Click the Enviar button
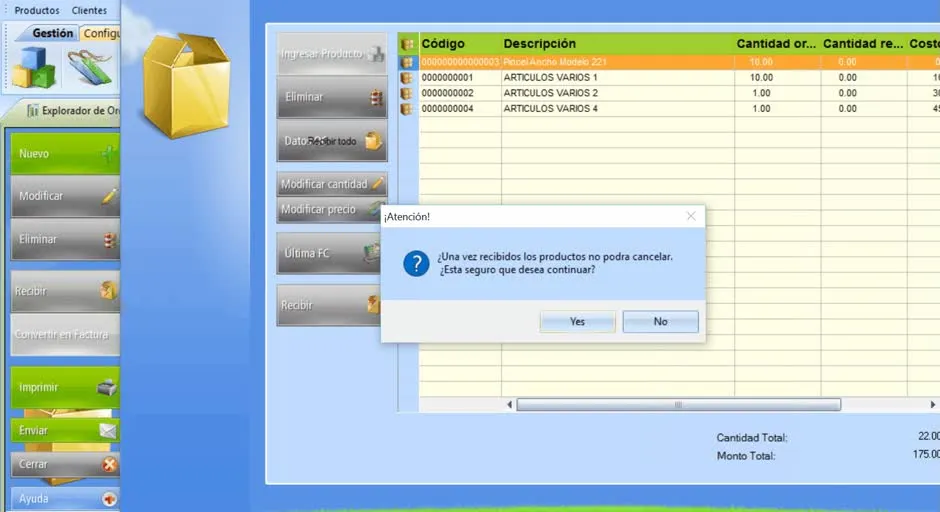Image resolution: width=940 pixels, height=512 pixels. coord(65,430)
